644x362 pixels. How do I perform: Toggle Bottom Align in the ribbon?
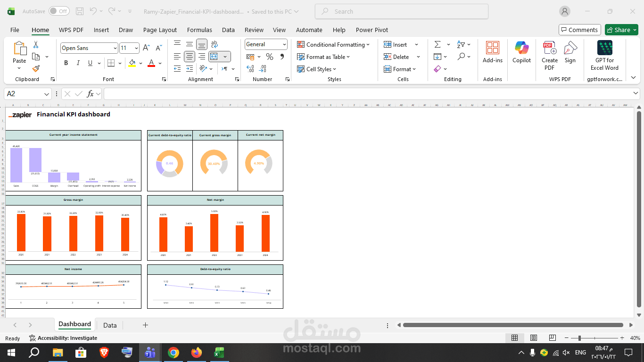tap(202, 44)
